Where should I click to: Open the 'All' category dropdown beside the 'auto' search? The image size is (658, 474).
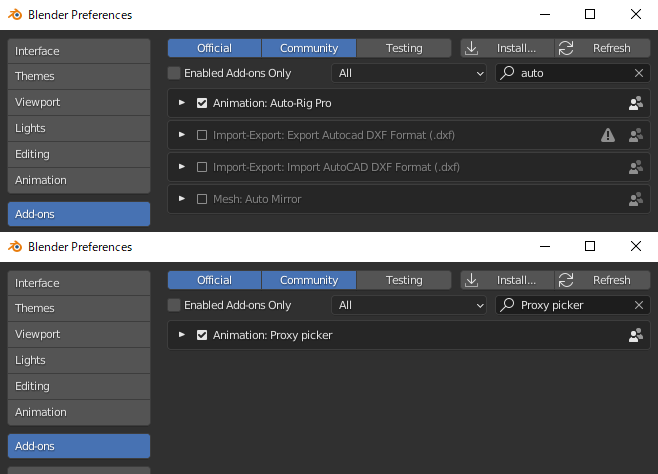pyautogui.click(x=410, y=73)
